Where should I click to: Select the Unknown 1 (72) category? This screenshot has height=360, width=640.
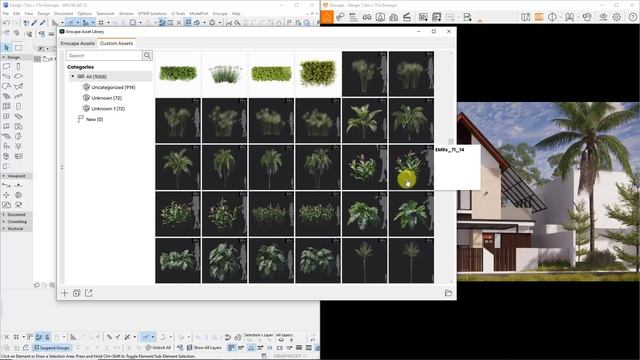click(108, 109)
